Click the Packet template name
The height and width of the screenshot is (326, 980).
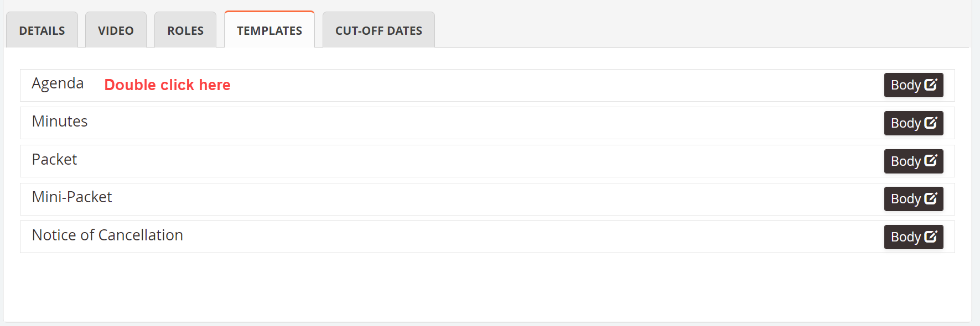54,160
